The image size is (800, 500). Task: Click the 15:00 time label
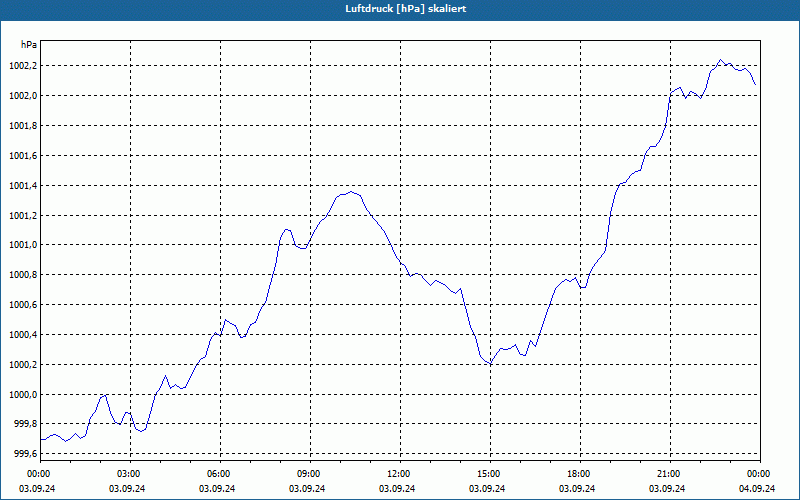click(x=490, y=474)
